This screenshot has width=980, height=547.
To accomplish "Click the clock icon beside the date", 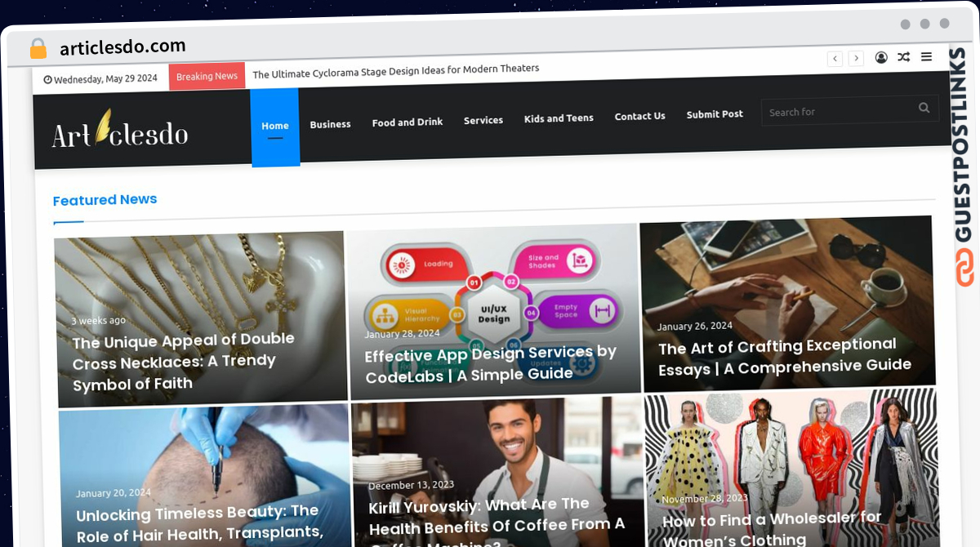I will (47, 79).
